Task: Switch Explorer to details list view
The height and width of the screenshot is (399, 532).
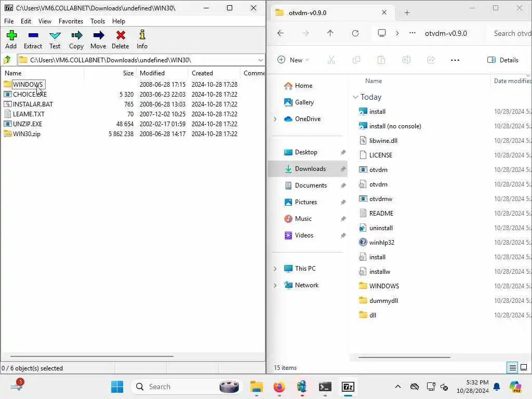Action: (x=512, y=367)
